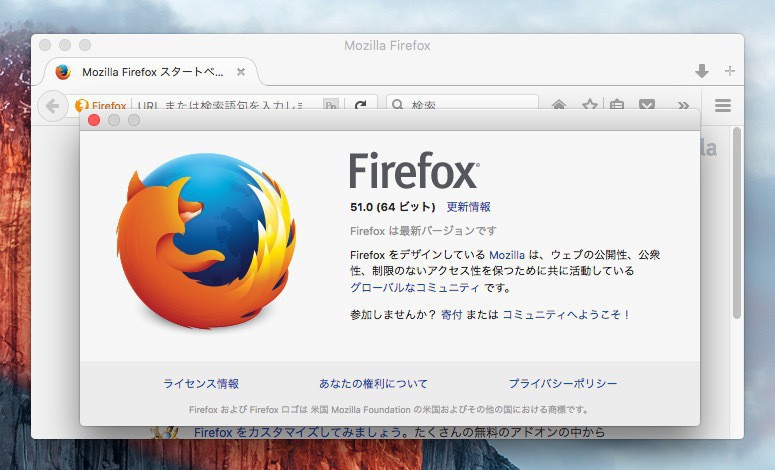
Task: Click the magnifier icon in search box
Action: tap(397, 104)
